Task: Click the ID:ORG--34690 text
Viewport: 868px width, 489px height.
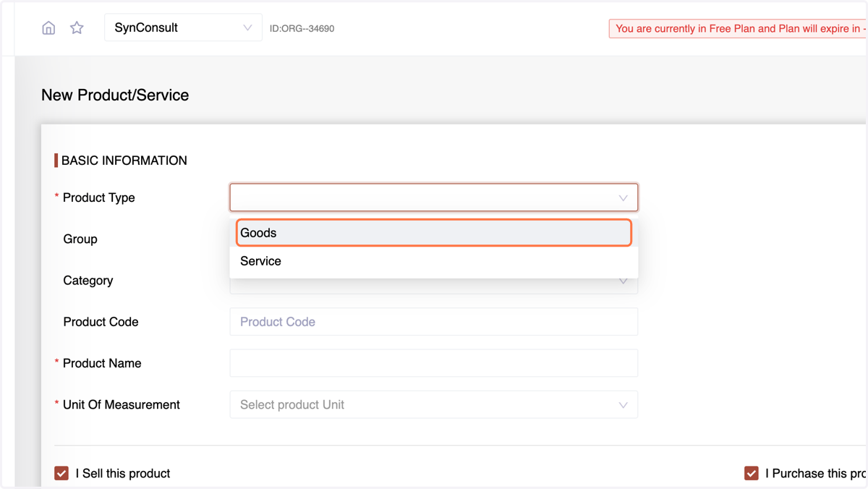Action: (302, 29)
